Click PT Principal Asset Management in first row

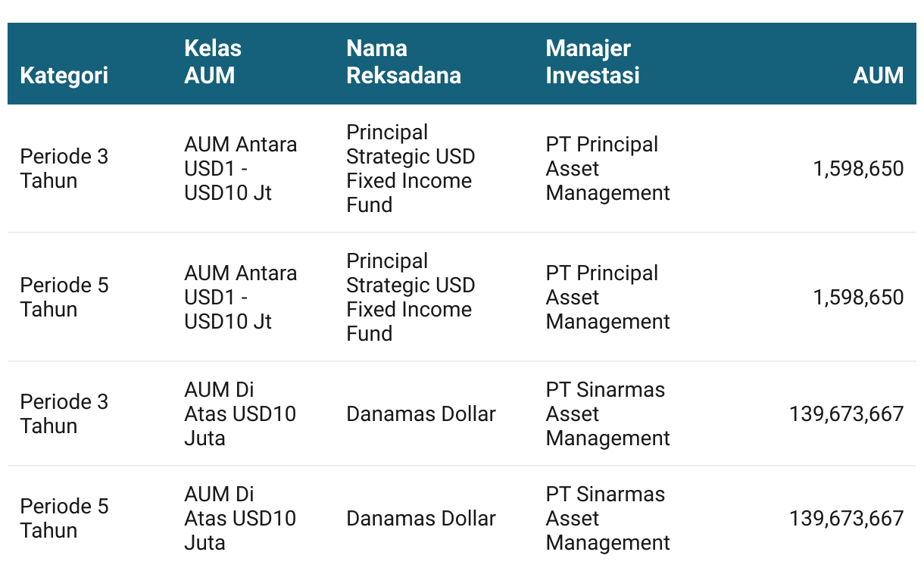pos(607,168)
